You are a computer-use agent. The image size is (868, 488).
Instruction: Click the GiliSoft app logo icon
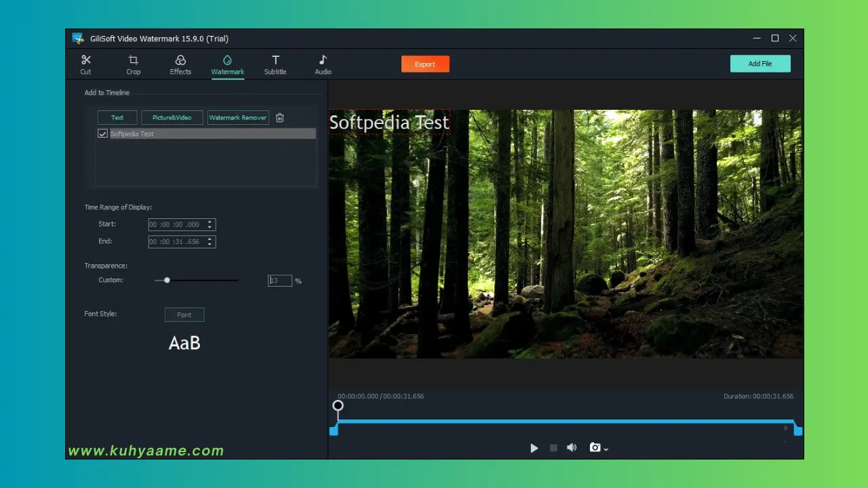(78, 39)
